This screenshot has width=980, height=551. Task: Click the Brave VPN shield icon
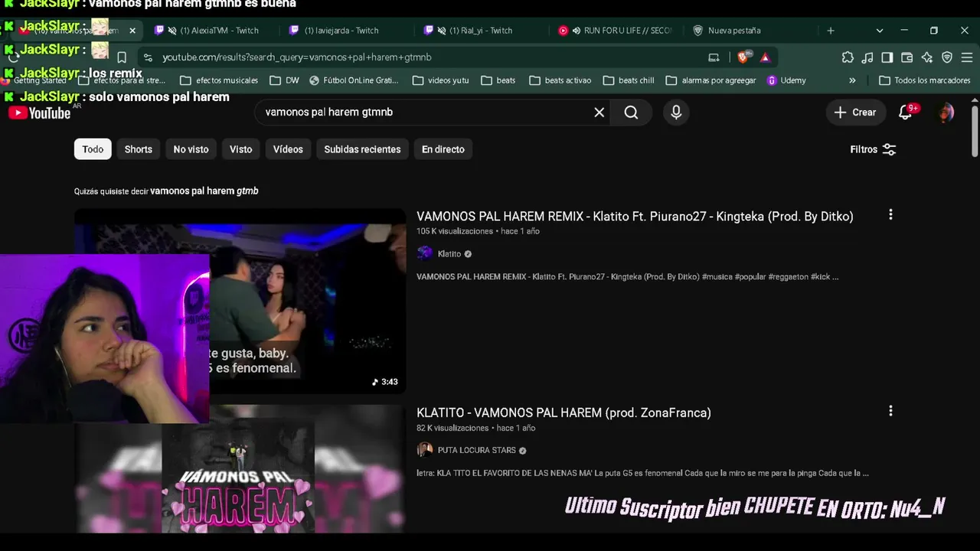point(947,57)
